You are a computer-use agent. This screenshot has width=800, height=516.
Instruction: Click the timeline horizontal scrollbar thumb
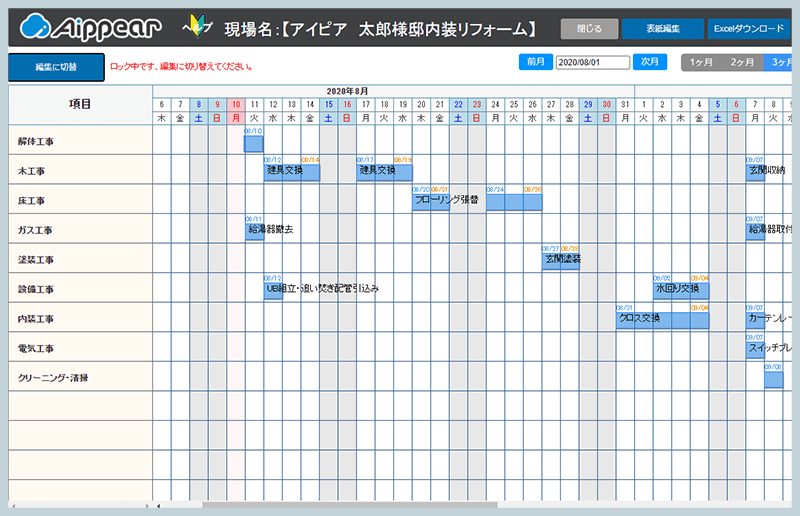point(349,505)
